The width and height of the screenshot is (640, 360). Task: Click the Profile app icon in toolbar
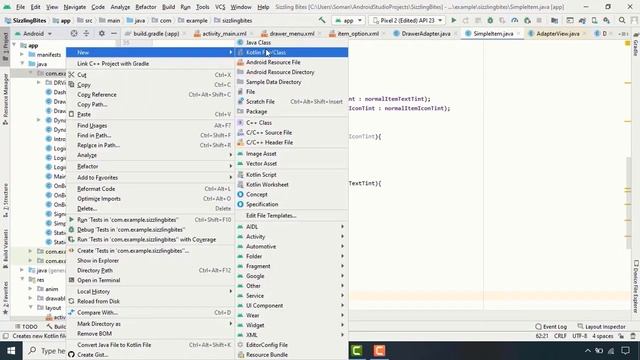(x=515, y=20)
